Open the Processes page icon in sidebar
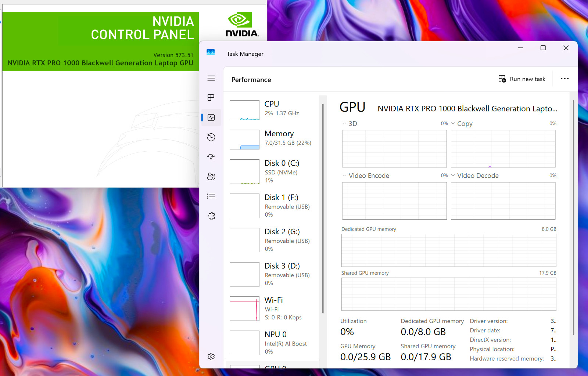Screen dimensions: 588x376 (211, 98)
